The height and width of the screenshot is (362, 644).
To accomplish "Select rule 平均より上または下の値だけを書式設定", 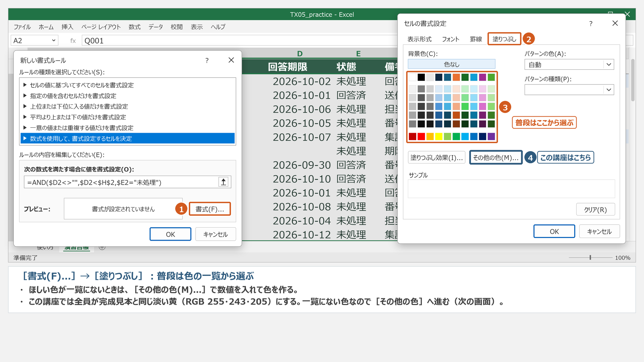I will 127,117.
